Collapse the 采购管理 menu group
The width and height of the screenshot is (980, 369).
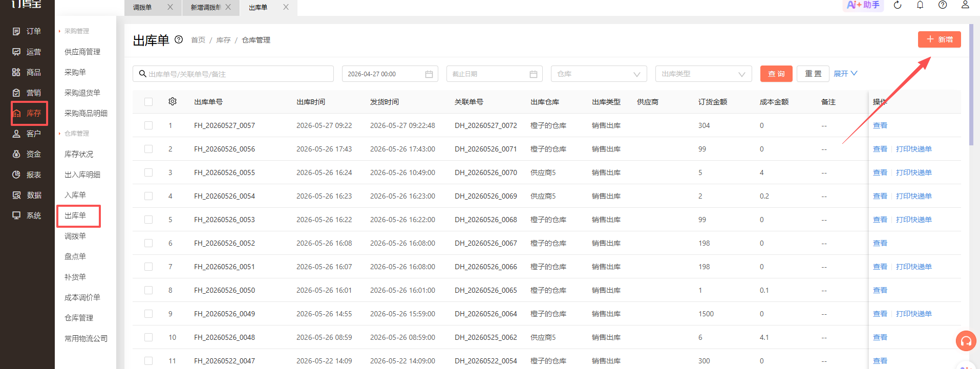pyautogui.click(x=74, y=31)
